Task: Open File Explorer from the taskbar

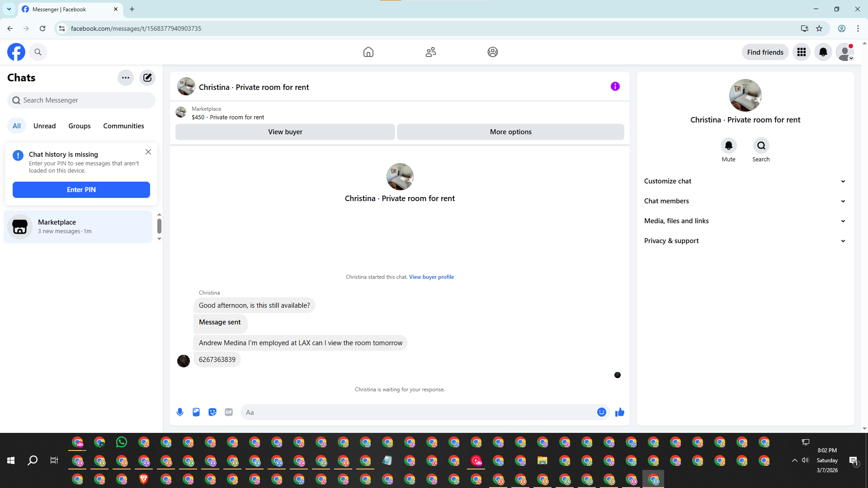Action: coord(542,461)
